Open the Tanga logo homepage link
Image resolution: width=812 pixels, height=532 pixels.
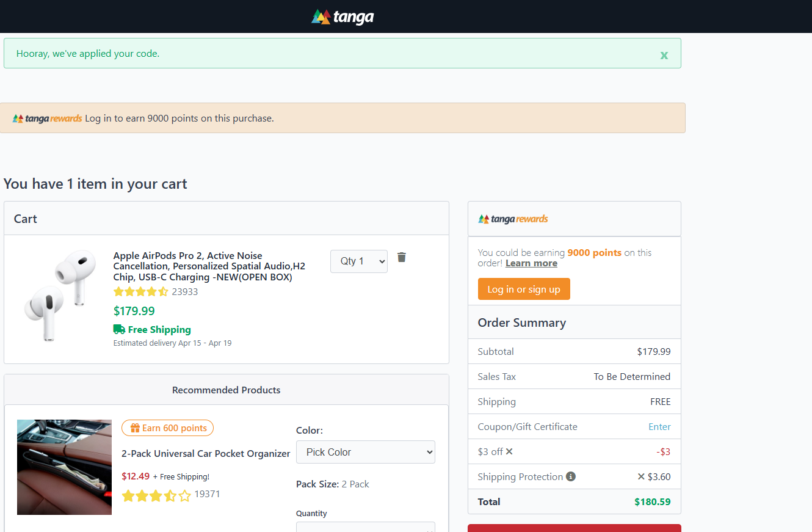click(343, 16)
